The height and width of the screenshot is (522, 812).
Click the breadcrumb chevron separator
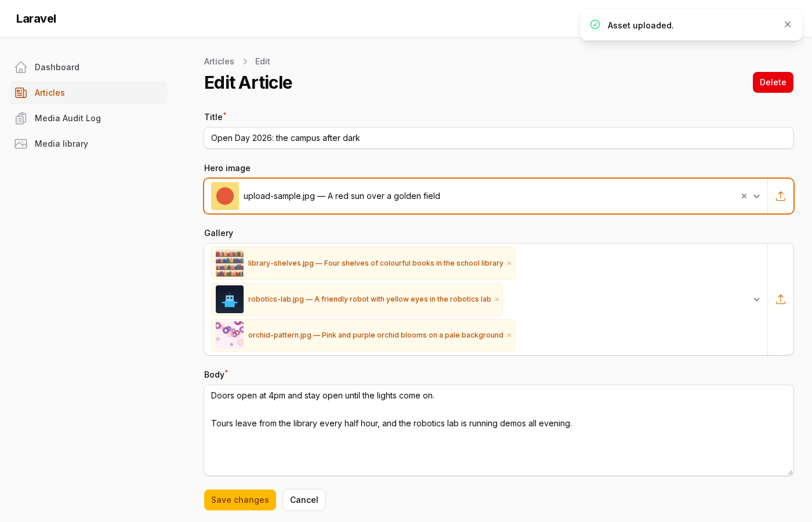click(x=245, y=61)
